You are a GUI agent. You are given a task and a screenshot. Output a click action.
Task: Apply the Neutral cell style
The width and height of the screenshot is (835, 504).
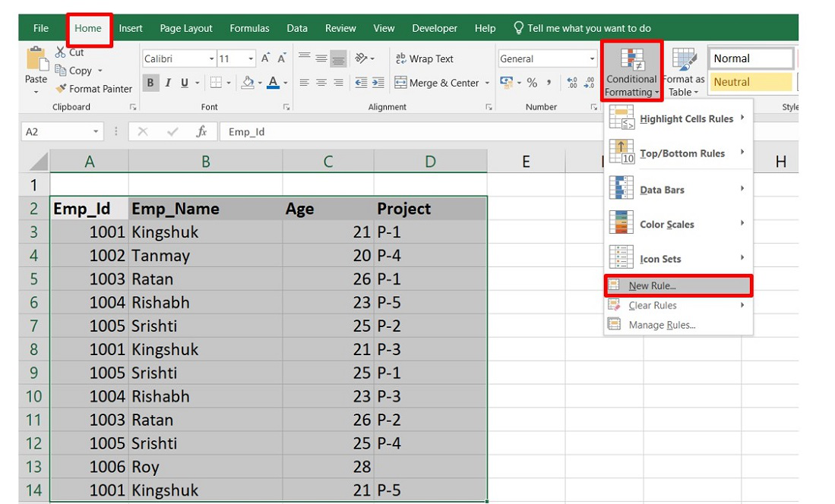click(x=751, y=82)
